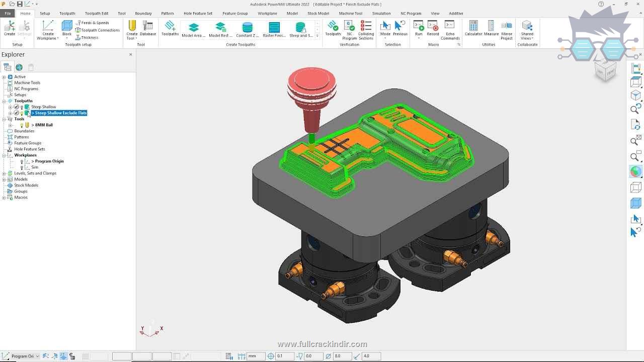The width and height of the screenshot is (644, 362).
Task: Click the units field showing mm
Action: (256, 356)
